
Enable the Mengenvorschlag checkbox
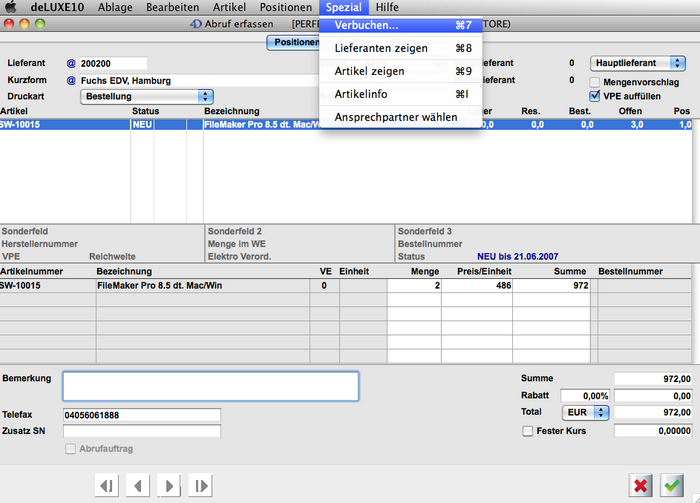coord(595,82)
